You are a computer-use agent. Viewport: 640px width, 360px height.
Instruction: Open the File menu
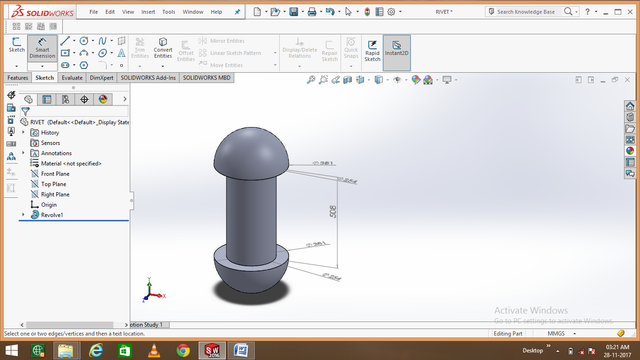(93, 12)
